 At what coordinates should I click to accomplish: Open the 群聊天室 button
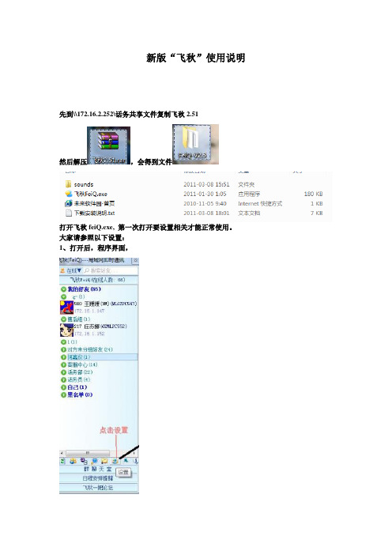click(98, 469)
